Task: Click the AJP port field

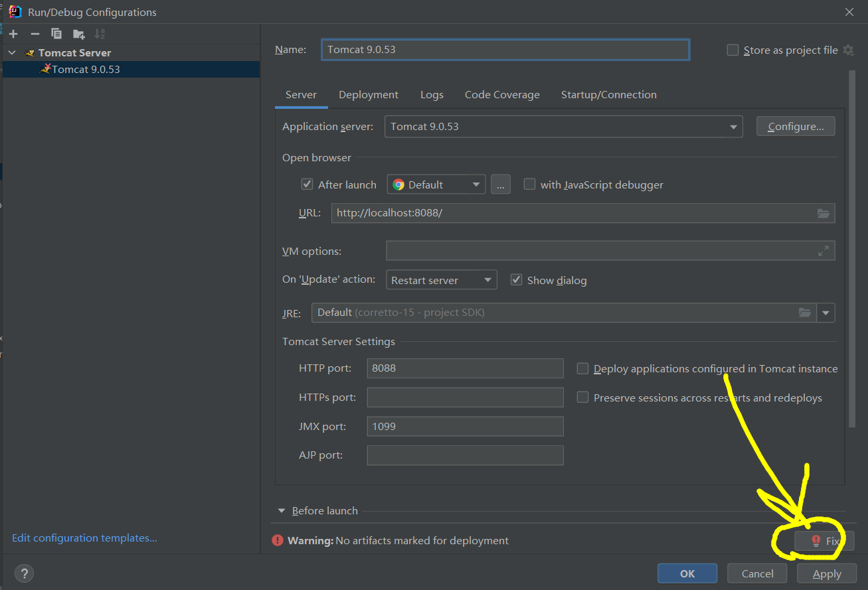Action: (465, 455)
